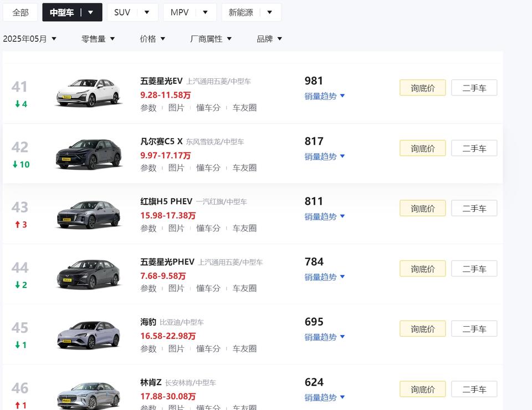Viewport: 532px width, 410px height.
Task: Expand 销量趋势 for 红旗H5 PHEV
Action: (x=324, y=217)
